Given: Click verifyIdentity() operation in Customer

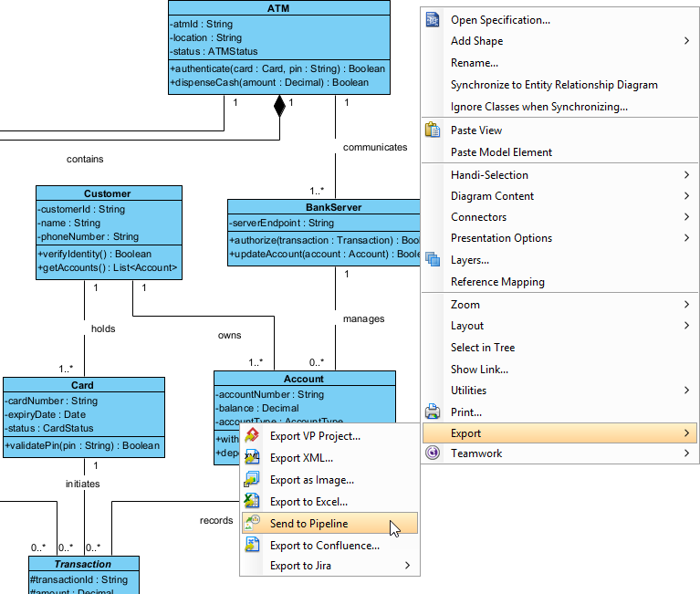Looking at the screenshot, I should 95,254.
